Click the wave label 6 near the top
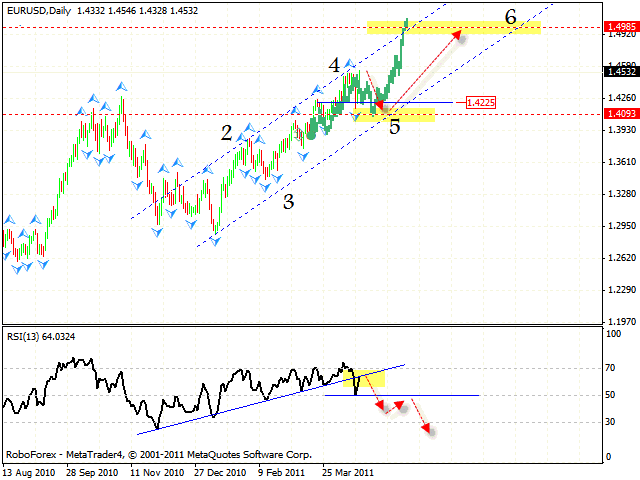The width and height of the screenshot is (640, 480). point(510,17)
